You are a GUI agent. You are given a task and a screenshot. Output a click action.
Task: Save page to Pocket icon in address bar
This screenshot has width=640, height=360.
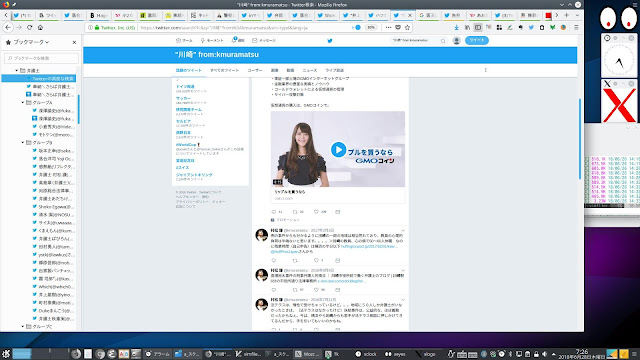click(x=398, y=27)
